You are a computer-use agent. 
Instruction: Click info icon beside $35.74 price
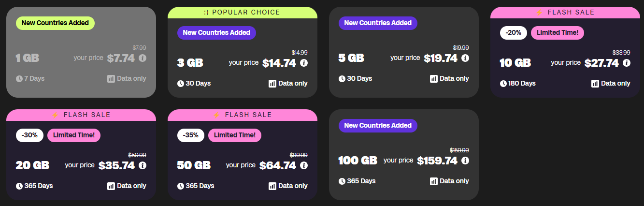point(143,165)
